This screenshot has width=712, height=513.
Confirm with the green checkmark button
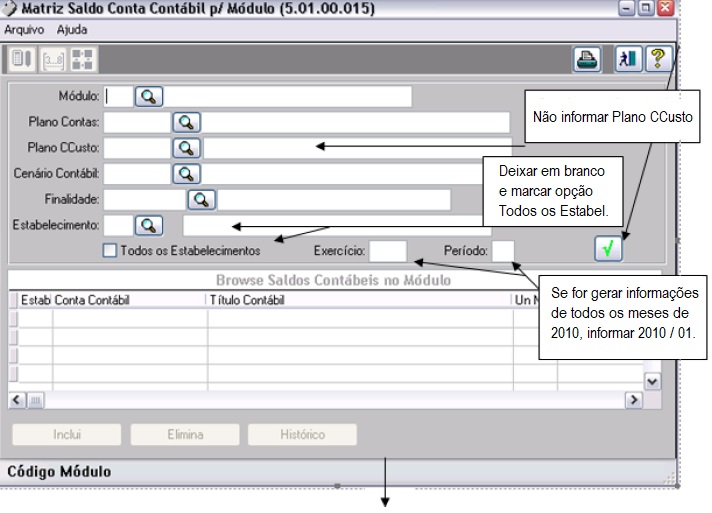[x=608, y=248]
